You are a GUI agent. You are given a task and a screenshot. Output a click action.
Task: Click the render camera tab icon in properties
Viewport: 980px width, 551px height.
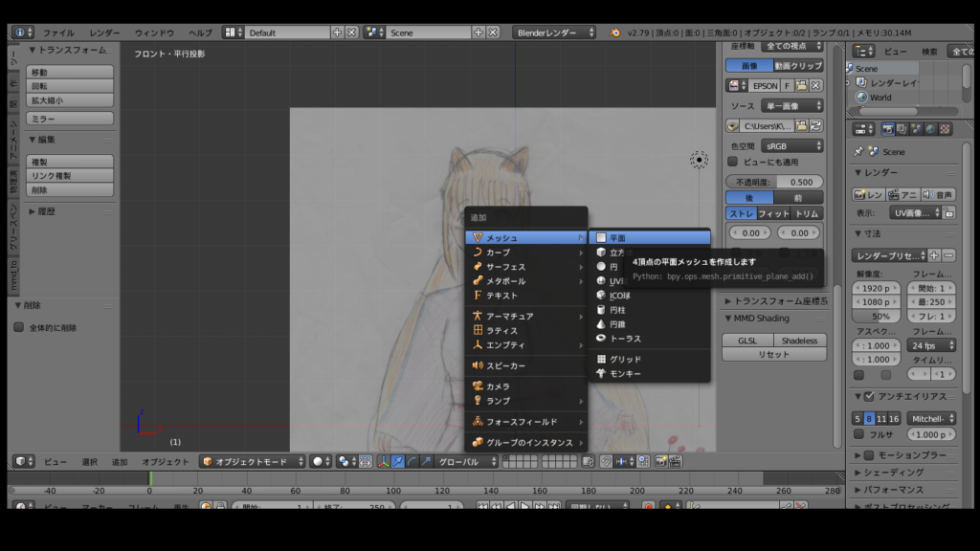click(887, 128)
